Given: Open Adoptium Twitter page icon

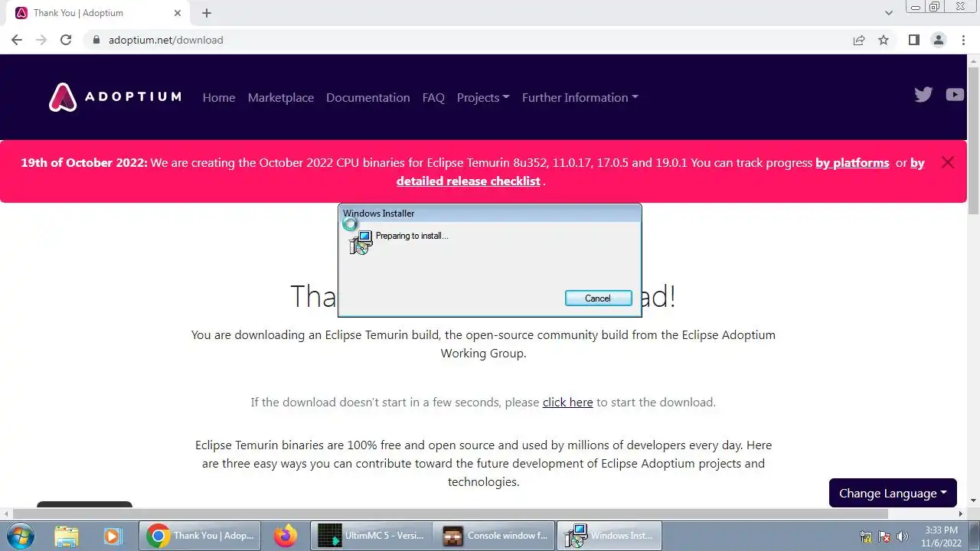Looking at the screenshot, I should (923, 94).
